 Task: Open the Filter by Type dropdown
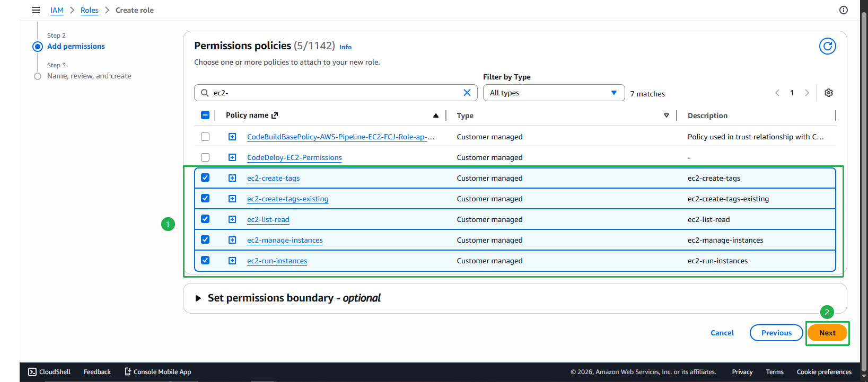[554, 93]
